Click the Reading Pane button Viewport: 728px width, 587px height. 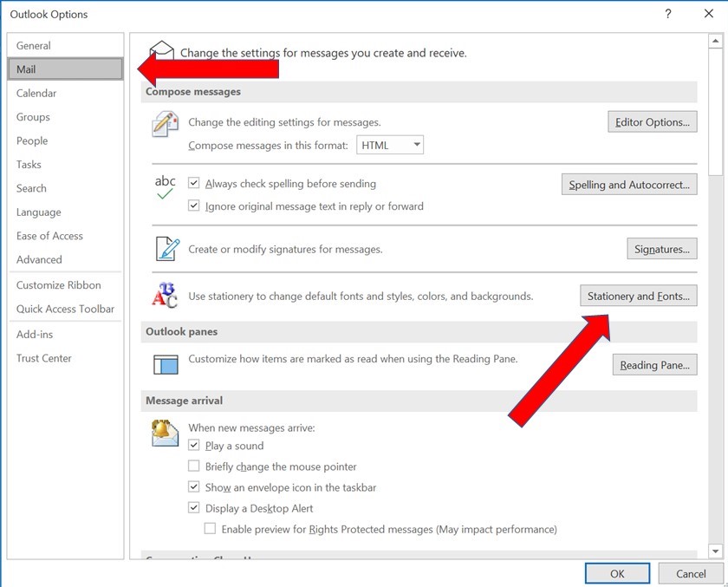pos(654,365)
